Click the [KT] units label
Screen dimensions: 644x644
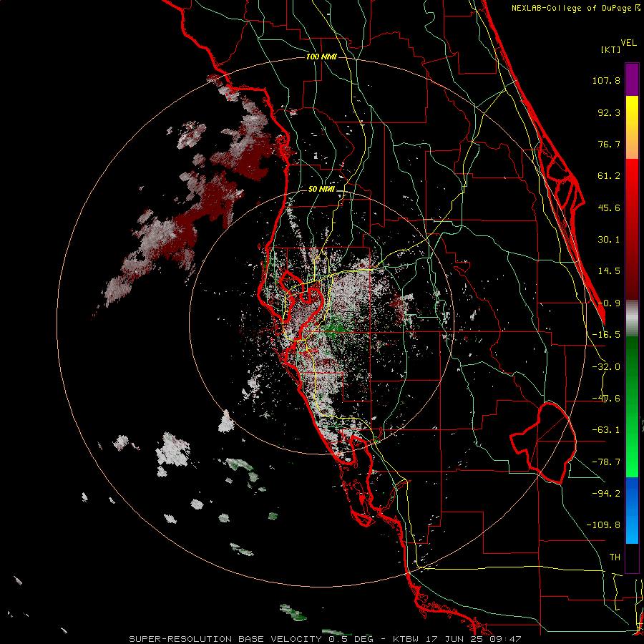(x=611, y=49)
